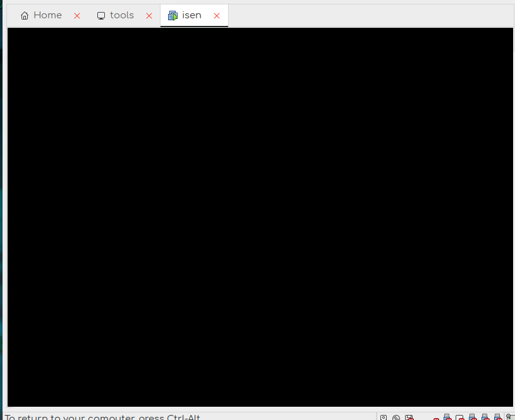The width and height of the screenshot is (515, 420).
Task: Click the second USB device status icon
Action: (x=473, y=417)
